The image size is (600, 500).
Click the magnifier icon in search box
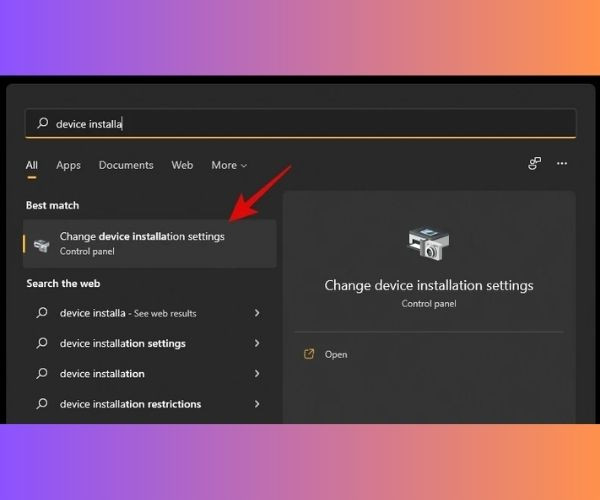click(42, 123)
